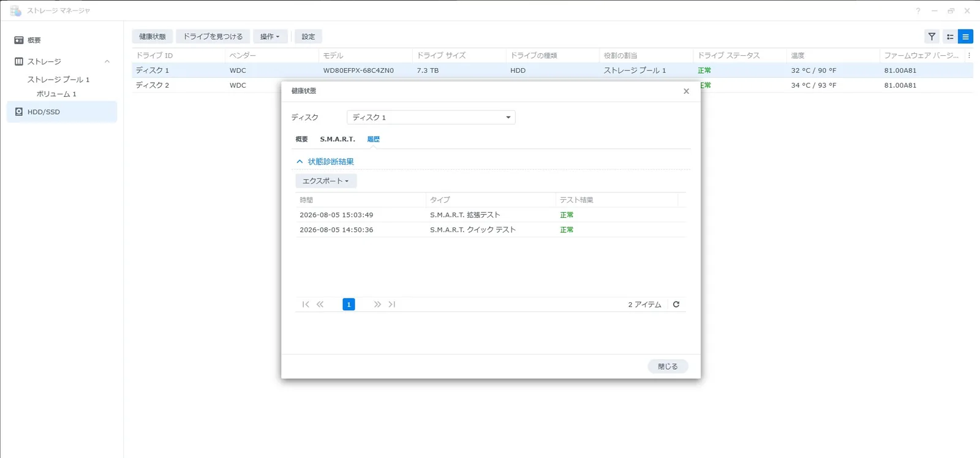Go to previous page of history
The height and width of the screenshot is (458, 980).
coord(320,304)
